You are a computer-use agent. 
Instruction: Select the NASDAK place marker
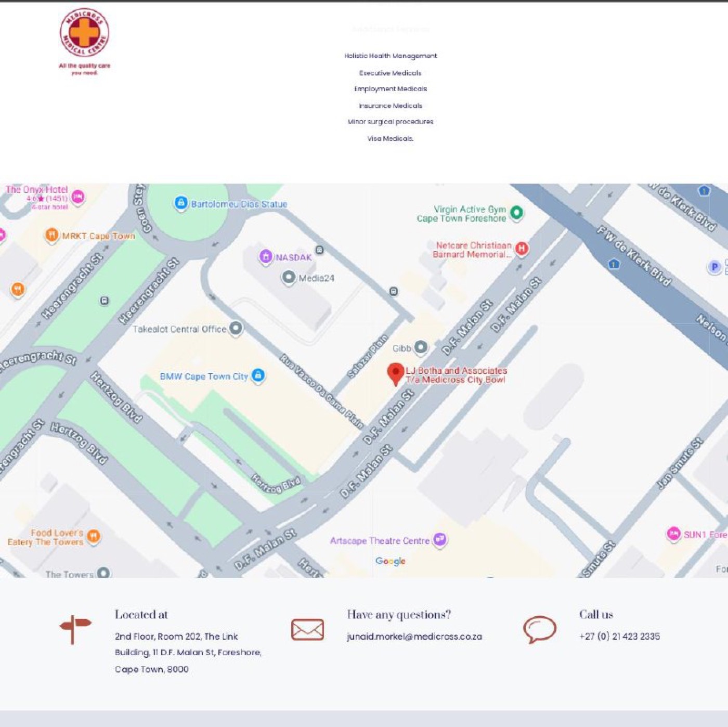[x=266, y=257]
